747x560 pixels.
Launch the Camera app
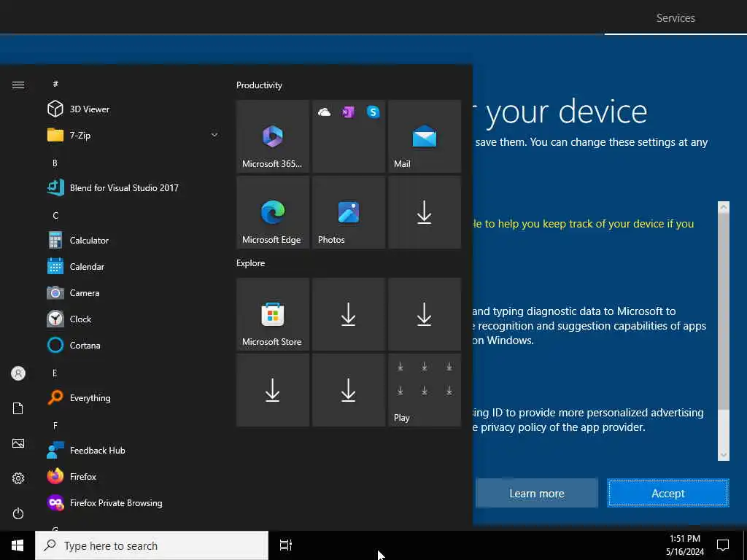click(x=133, y=292)
